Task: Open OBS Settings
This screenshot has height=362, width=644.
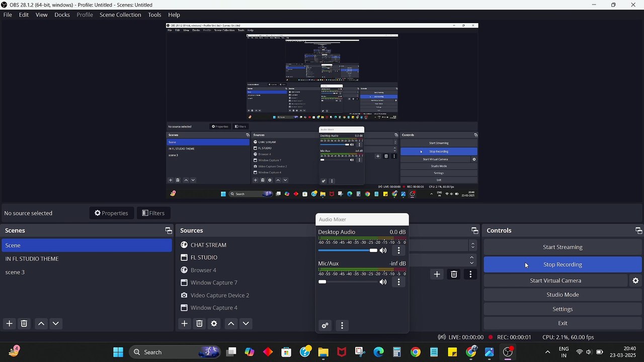Action: click(x=562, y=309)
